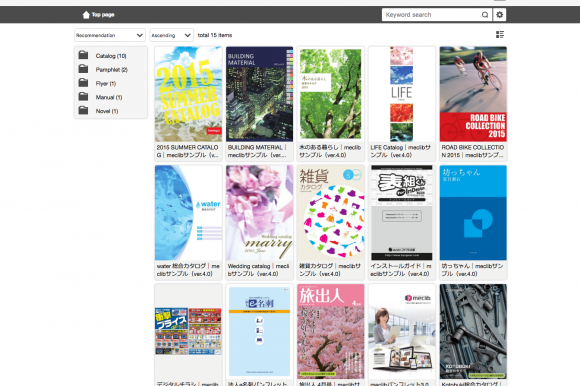Click the Top page home icon
Image resolution: width=580 pixels, height=386 pixels.
click(86, 15)
